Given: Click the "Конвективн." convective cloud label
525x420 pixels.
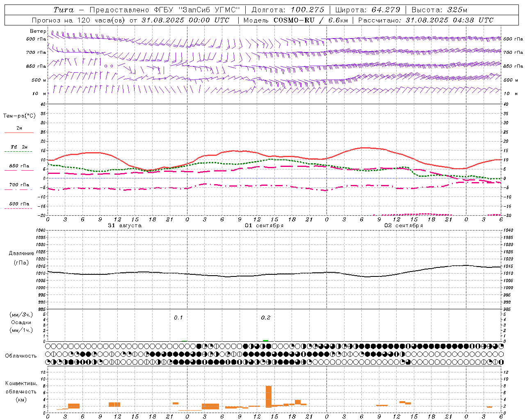Looking at the screenshot, I should point(21,383).
